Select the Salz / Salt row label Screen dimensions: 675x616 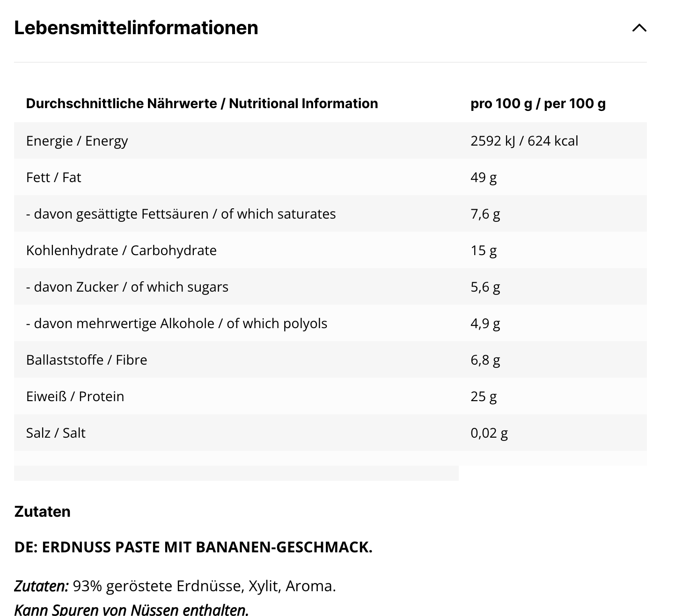coord(56,433)
